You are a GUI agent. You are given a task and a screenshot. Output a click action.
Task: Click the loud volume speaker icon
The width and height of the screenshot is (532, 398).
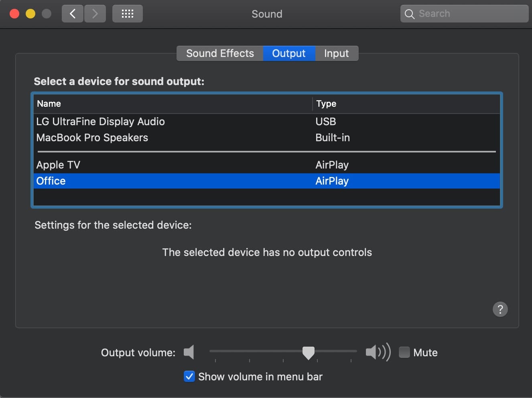coord(378,352)
